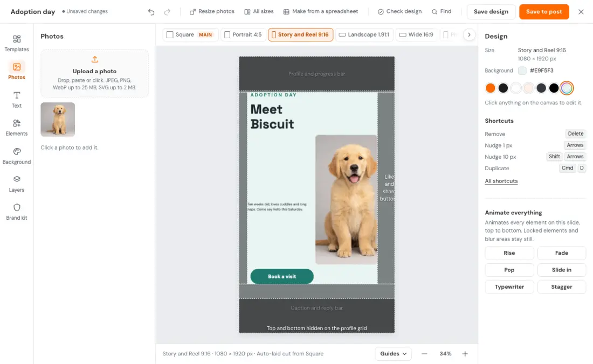Select the Story and Reel 9:16 tab
The image size is (593, 364).
coord(300,35)
